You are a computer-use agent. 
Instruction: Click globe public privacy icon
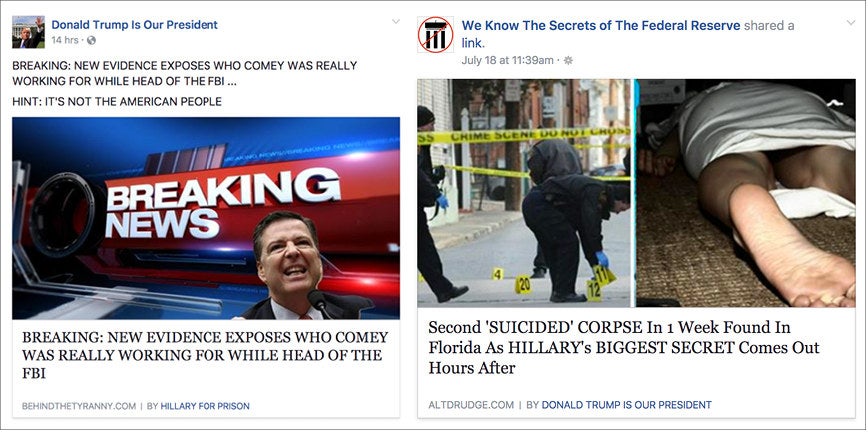pyautogui.click(x=92, y=40)
